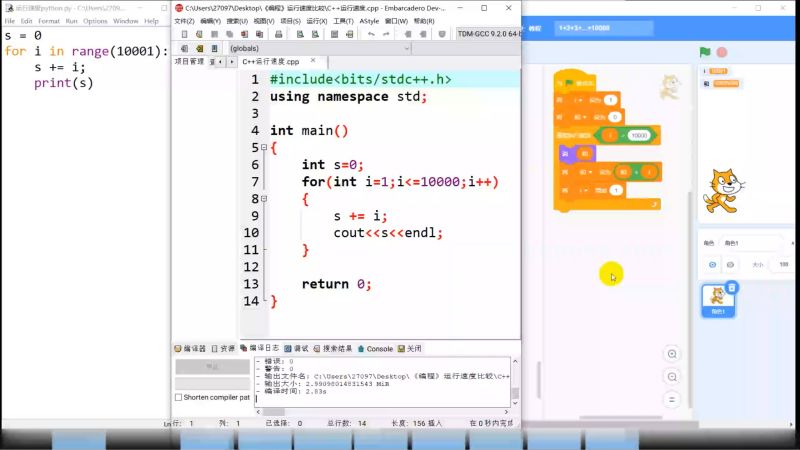Click the Scratch cat sprite on stage
800x450 pixels.
pos(723,191)
